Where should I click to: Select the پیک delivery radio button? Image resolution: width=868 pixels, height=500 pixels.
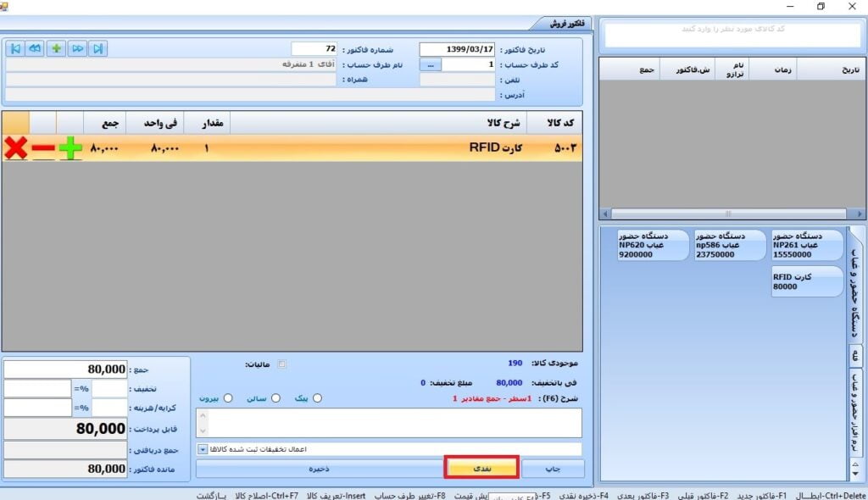click(317, 398)
